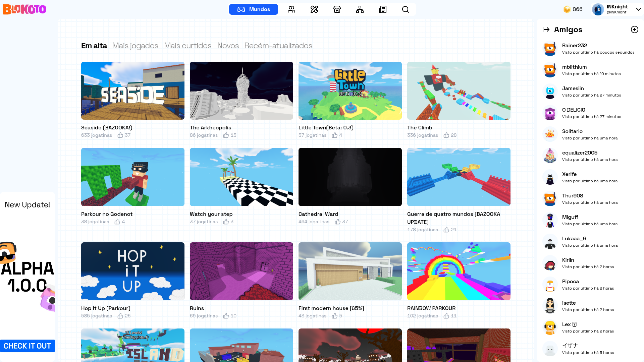
Task: Open friend Rainer232's profile
Action: point(574,46)
